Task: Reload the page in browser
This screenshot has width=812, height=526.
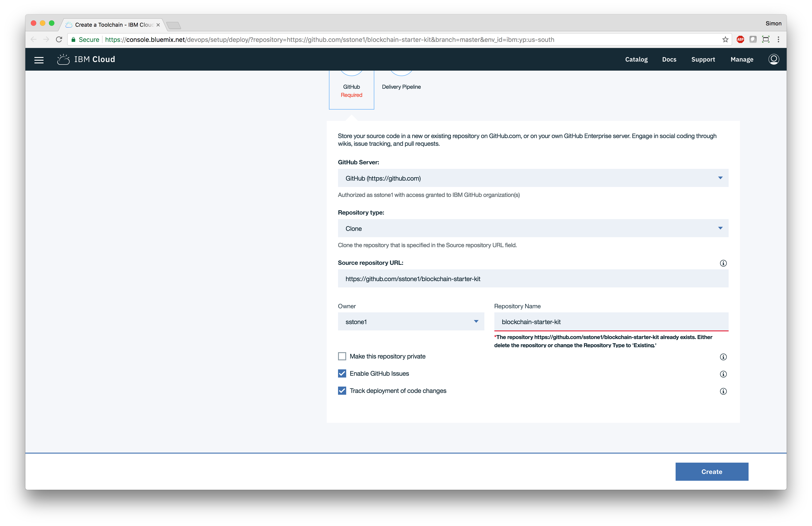Action: point(59,40)
